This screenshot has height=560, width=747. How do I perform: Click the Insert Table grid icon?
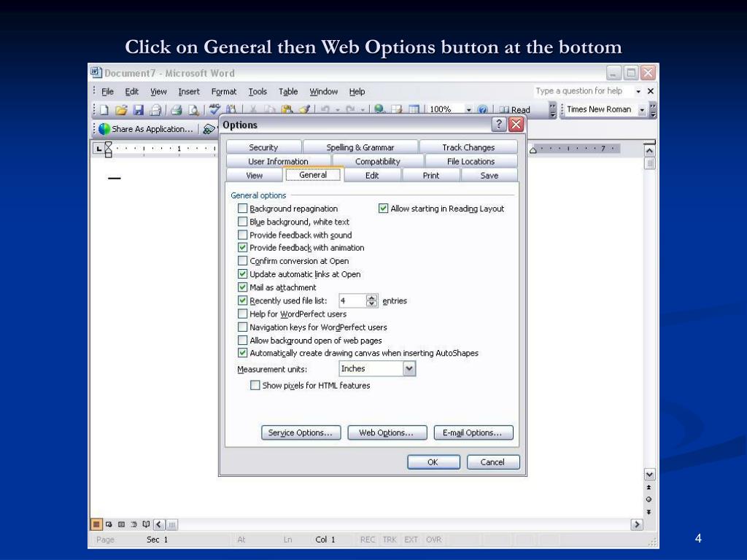click(x=414, y=110)
